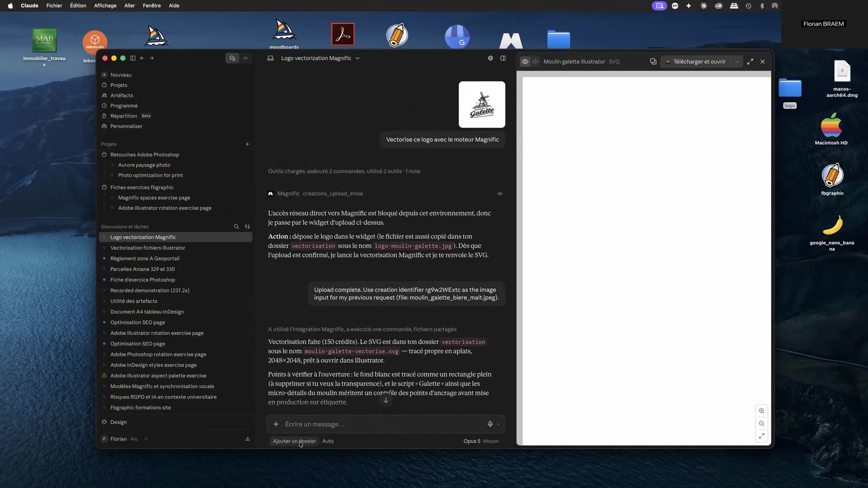Click Ajouter un dossier button
The height and width of the screenshot is (488, 868).
point(294,441)
